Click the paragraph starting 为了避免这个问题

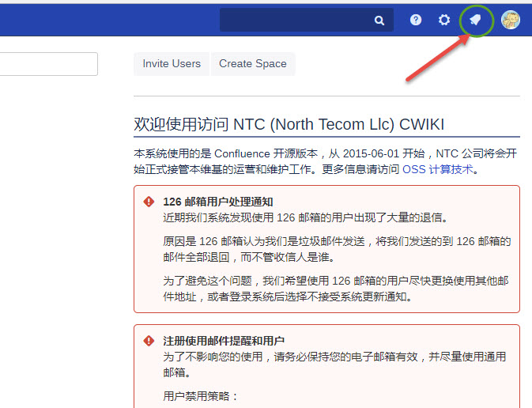tap(336, 289)
